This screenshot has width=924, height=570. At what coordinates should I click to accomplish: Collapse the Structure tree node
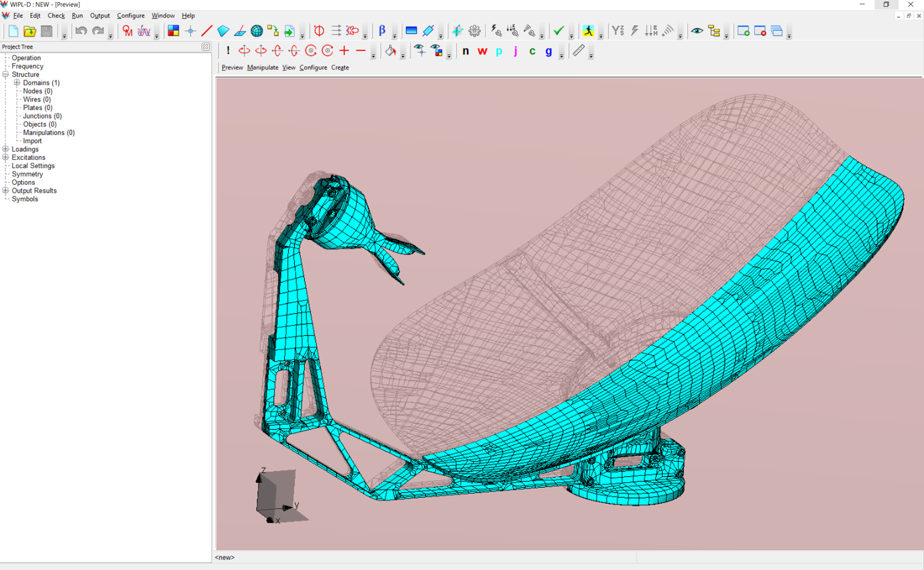point(6,75)
